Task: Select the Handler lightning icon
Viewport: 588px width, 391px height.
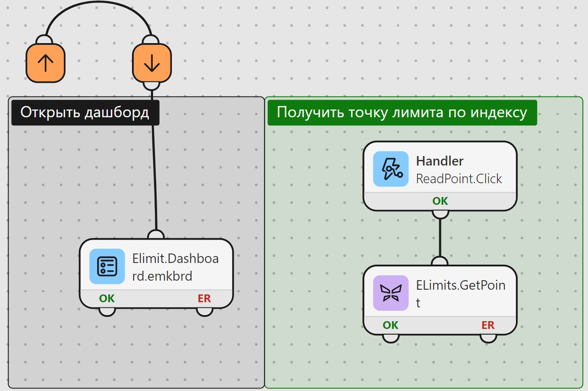Action: 391,169
